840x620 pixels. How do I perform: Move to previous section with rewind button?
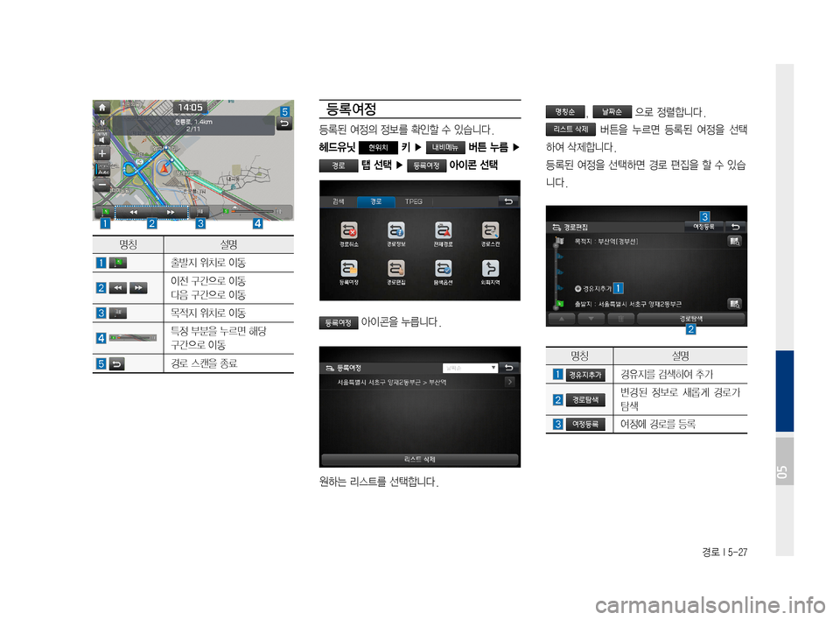click(x=133, y=213)
